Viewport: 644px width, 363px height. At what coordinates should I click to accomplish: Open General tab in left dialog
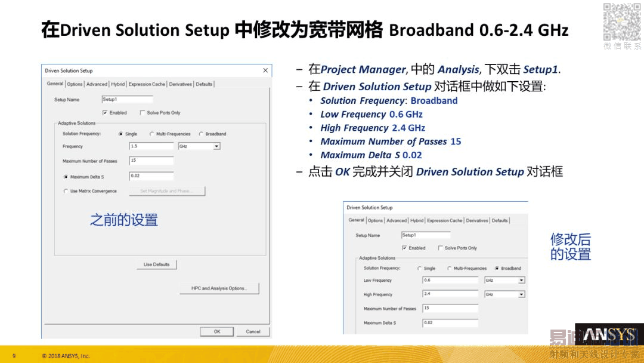point(55,84)
